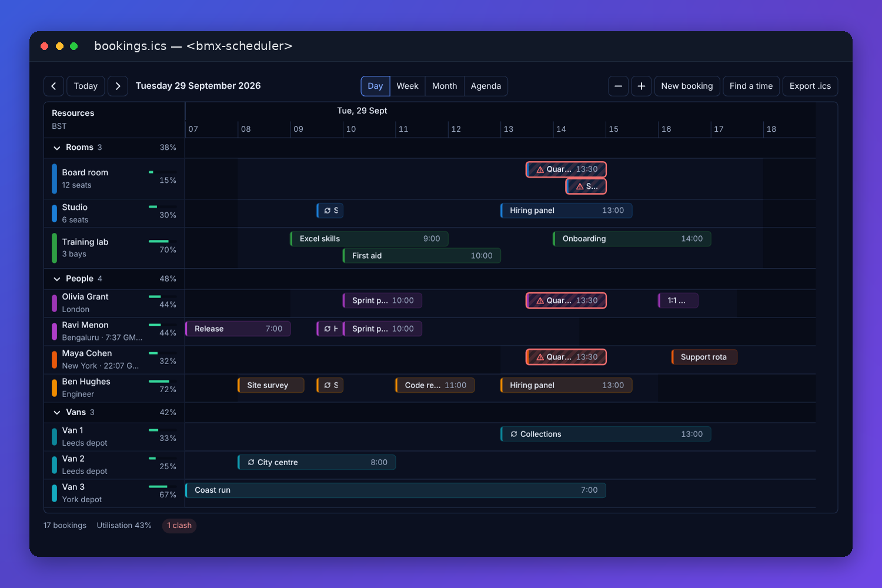Click the recurring booking in Ravi Menon's row
The height and width of the screenshot is (588, 882).
330,329
